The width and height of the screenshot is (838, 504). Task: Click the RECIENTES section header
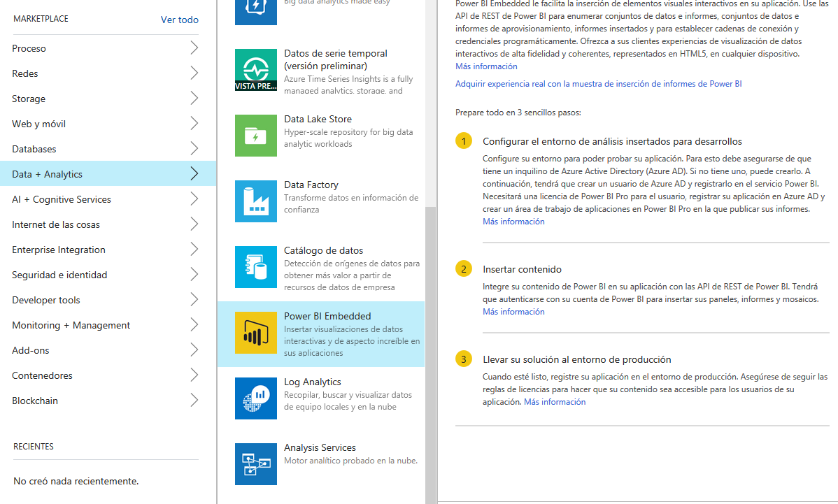point(33,447)
